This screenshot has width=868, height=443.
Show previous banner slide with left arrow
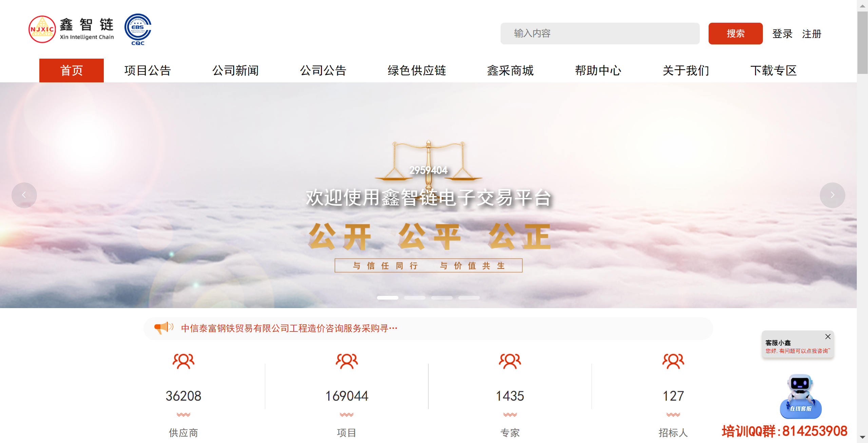[24, 195]
